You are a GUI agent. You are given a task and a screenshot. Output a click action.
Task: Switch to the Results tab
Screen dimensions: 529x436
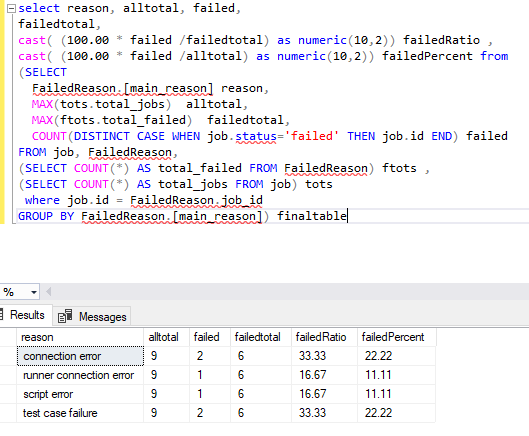pyautogui.click(x=27, y=315)
